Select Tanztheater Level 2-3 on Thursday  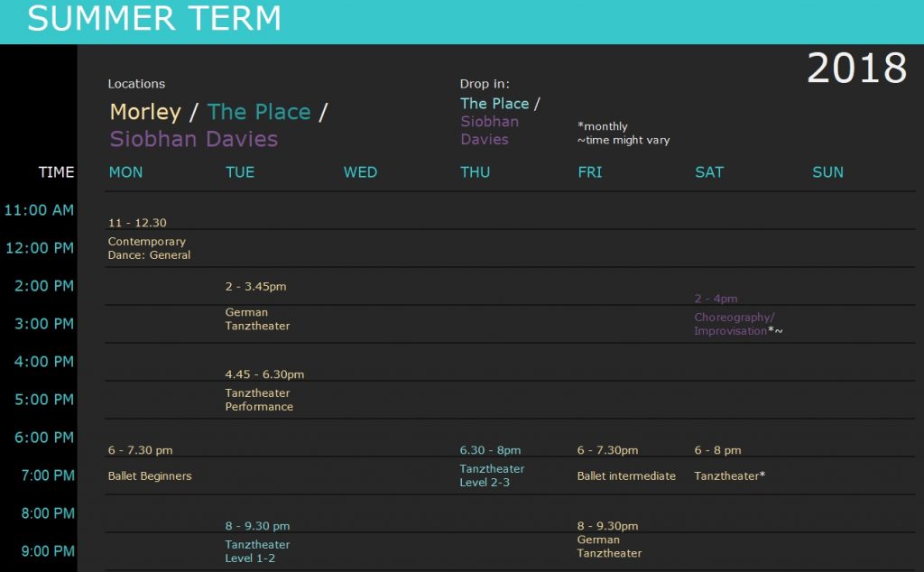pos(492,475)
